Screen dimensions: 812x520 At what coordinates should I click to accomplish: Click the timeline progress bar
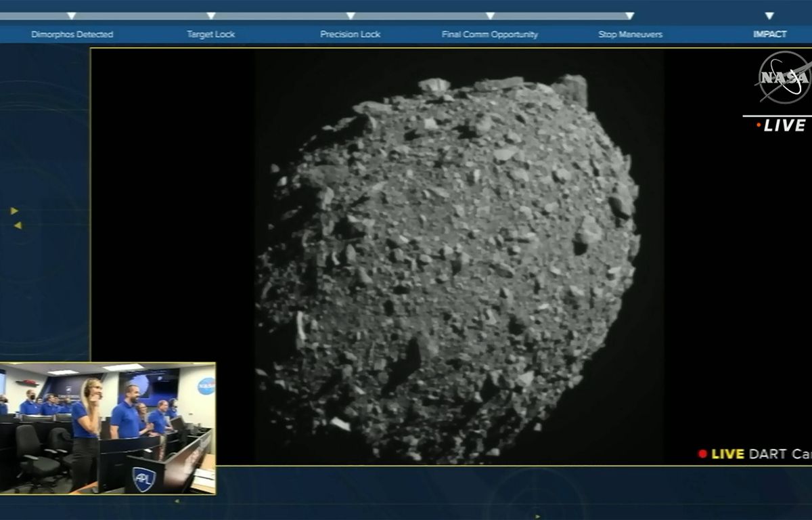tap(317, 16)
